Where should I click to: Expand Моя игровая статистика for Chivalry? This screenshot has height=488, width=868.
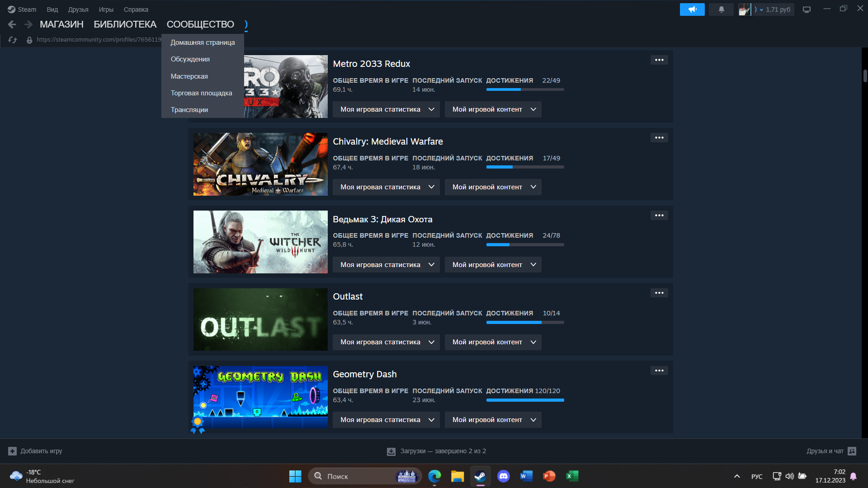tap(386, 187)
